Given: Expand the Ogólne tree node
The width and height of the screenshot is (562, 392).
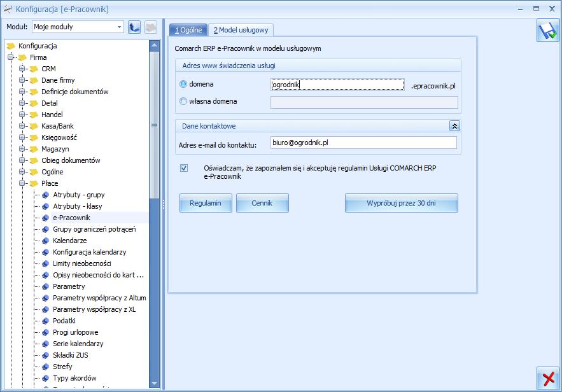Looking at the screenshot, I should (22, 172).
